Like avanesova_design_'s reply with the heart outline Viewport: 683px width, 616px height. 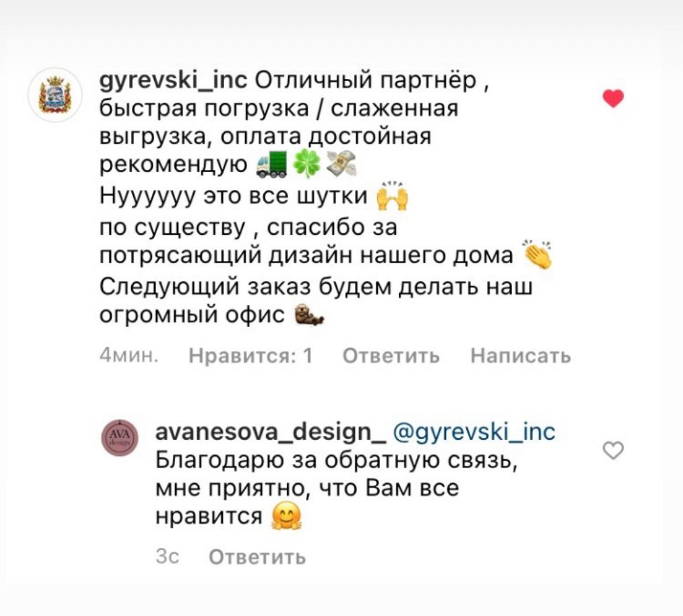(612, 450)
